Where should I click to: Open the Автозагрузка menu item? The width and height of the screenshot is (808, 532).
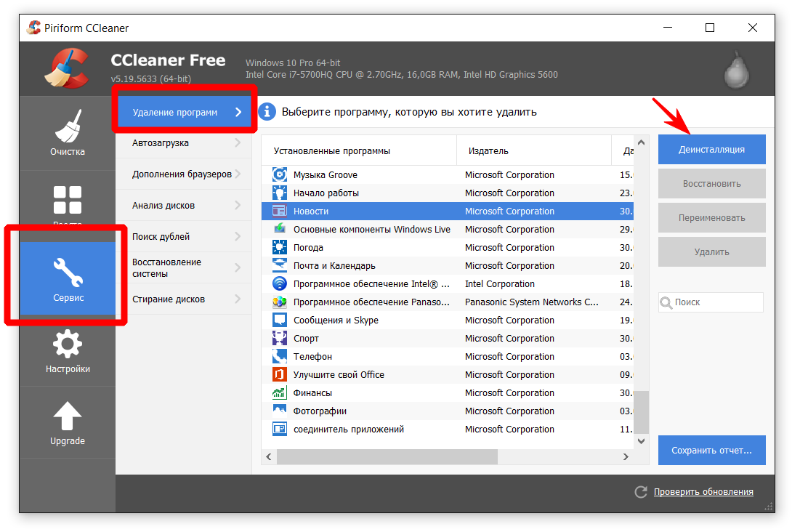pyautogui.click(x=161, y=143)
